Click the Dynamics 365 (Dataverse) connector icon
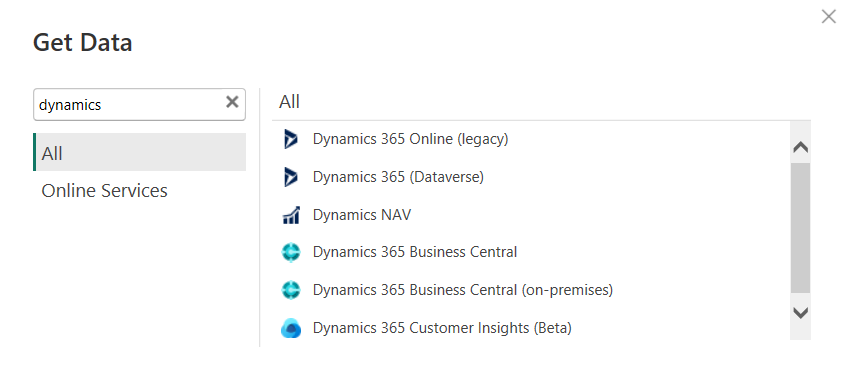Screen dimensions: 848x374 (290, 177)
